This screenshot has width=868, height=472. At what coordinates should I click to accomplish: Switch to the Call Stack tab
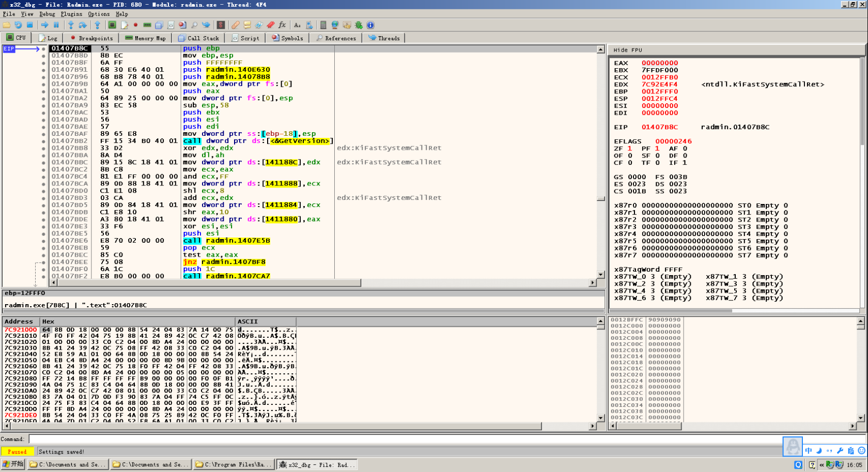point(199,38)
